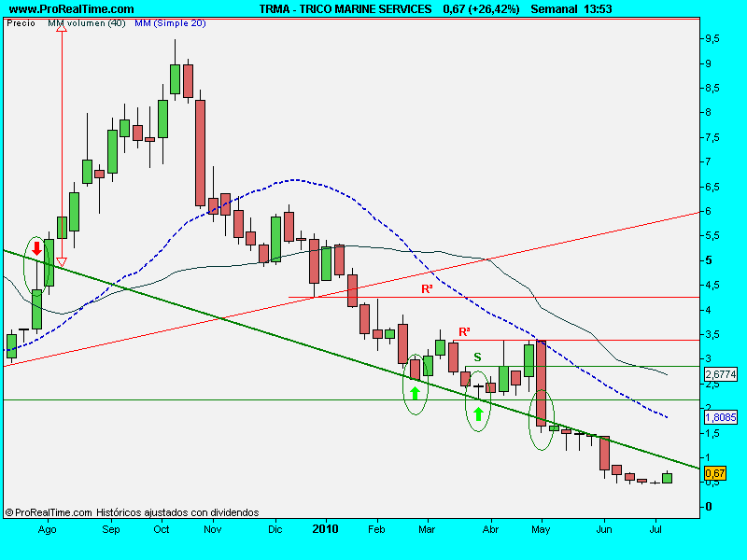Click the 5,5 price axis label
Screen dimensions: 747x560
712,236
